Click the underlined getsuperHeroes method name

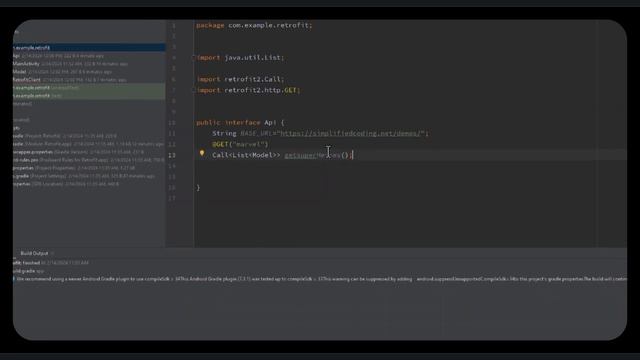point(312,155)
